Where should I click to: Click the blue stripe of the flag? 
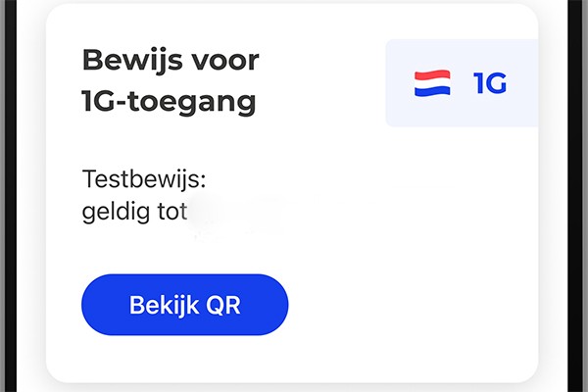point(432,91)
